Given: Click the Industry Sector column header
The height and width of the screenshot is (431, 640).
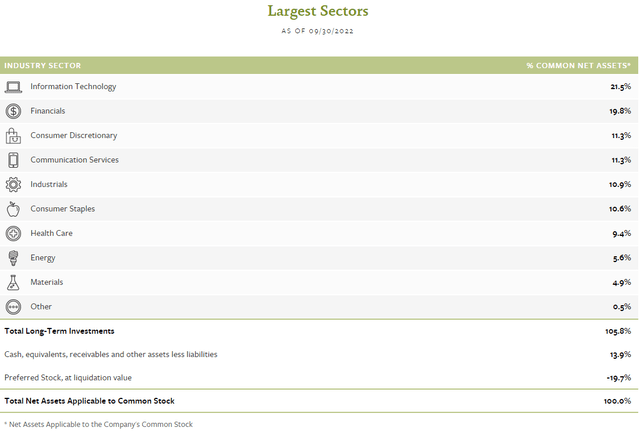Looking at the screenshot, I should [42, 66].
